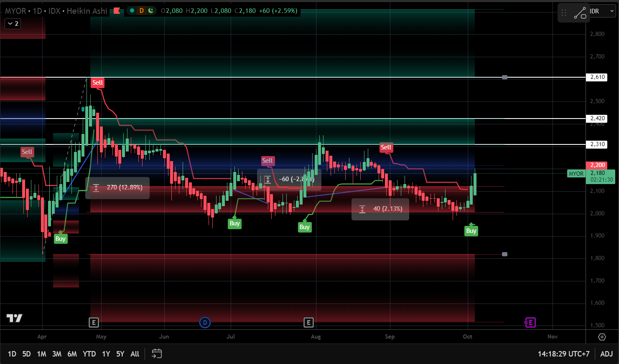Open the UTC+7 timezone menu
The height and width of the screenshot is (364, 619).
[x=563, y=354]
